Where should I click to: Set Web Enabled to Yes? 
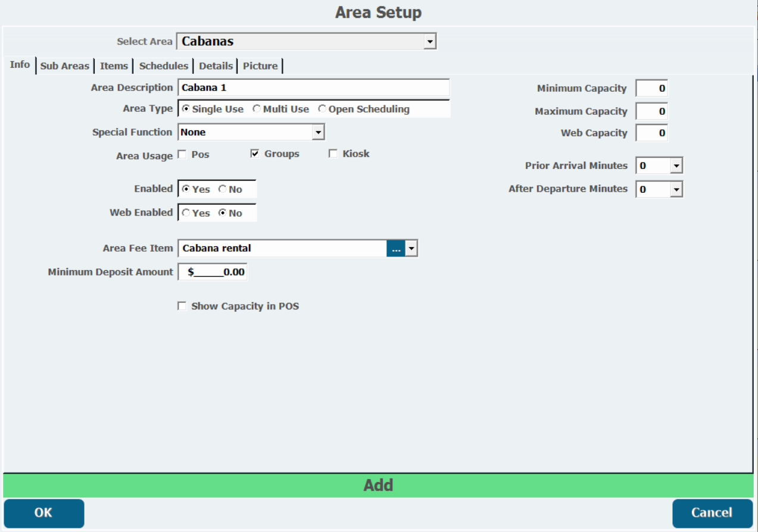click(186, 213)
